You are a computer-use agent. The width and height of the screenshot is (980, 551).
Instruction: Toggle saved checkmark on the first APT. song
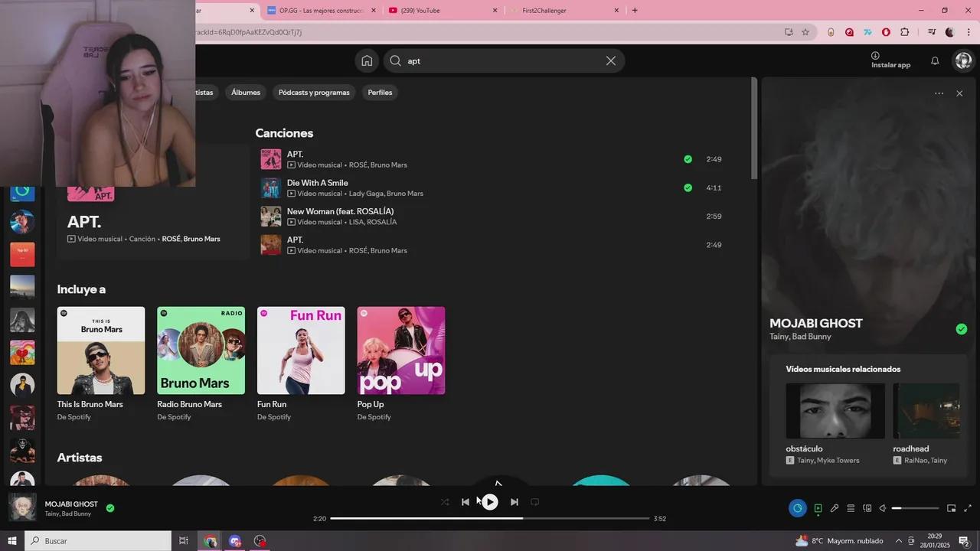coord(688,159)
